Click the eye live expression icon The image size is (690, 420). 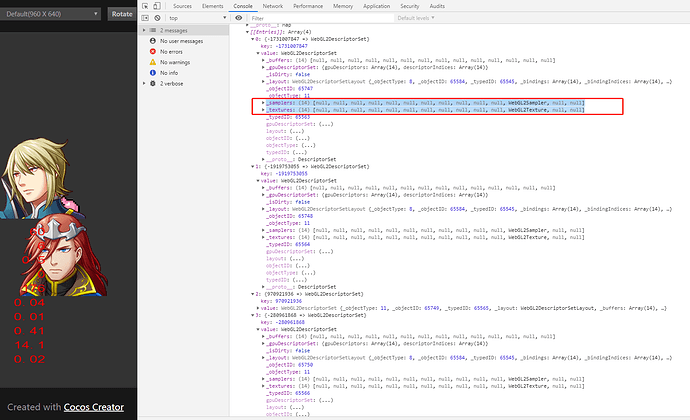[x=239, y=18]
